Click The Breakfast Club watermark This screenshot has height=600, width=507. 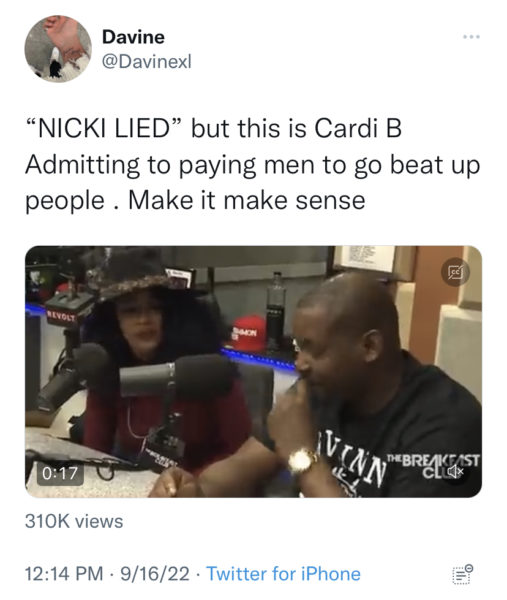(432, 465)
